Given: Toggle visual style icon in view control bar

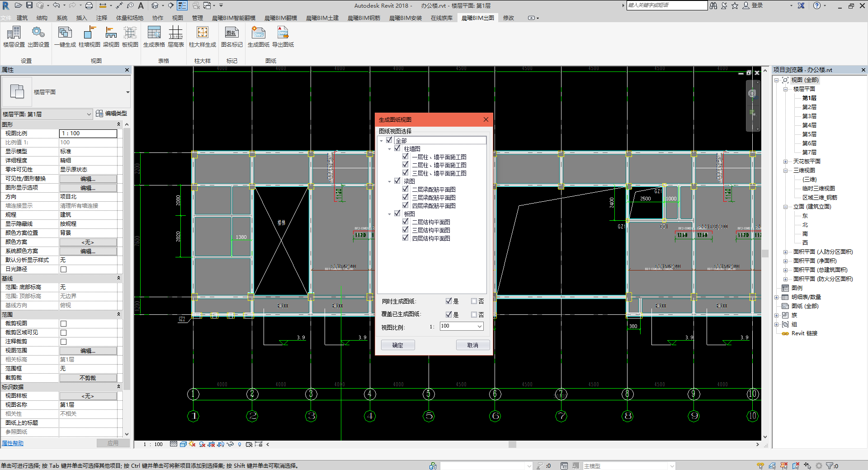Looking at the screenshot, I should coord(183,444).
